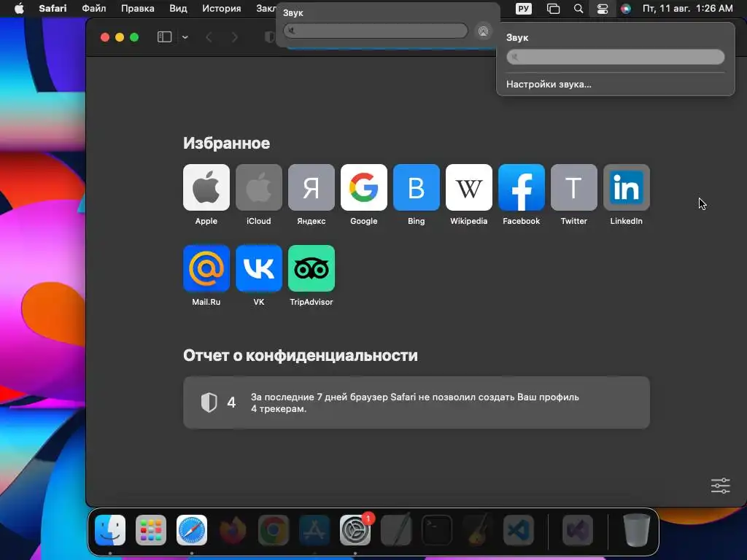This screenshot has height=560, width=747.
Task: Open the Safari application menu
Action: coord(53,9)
